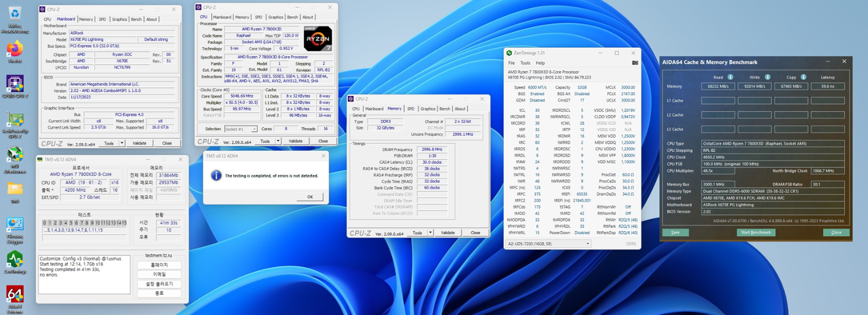Click the CAS# Latency 30.0 clocks value
The height and width of the screenshot is (315, 868).
(x=432, y=162)
